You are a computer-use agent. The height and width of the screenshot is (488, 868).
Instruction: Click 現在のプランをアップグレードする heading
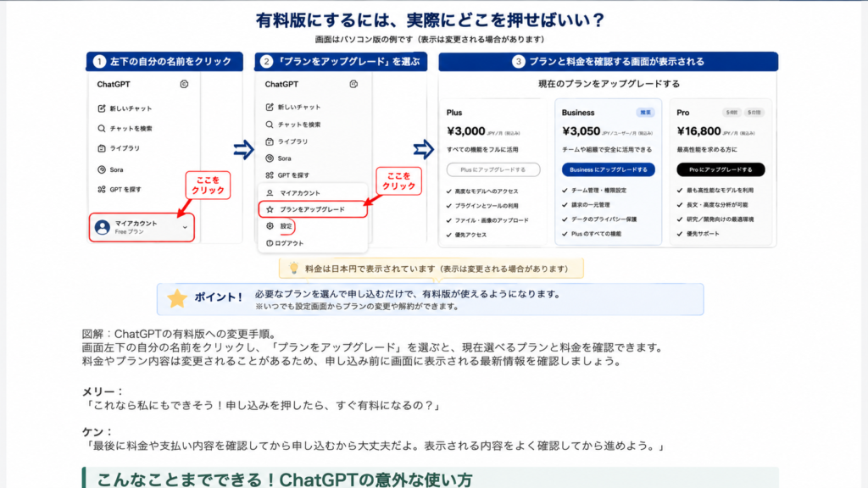click(x=609, y=84)
